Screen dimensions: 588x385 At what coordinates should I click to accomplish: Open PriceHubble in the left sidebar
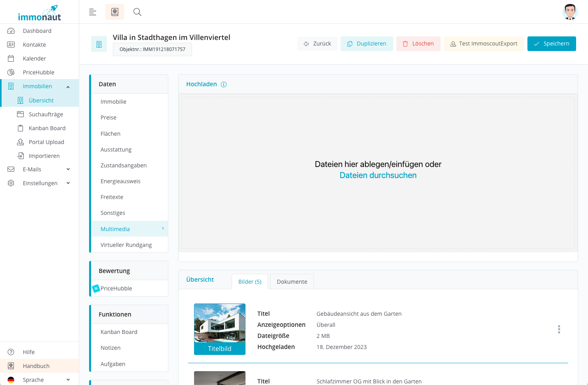click(38, 72)
